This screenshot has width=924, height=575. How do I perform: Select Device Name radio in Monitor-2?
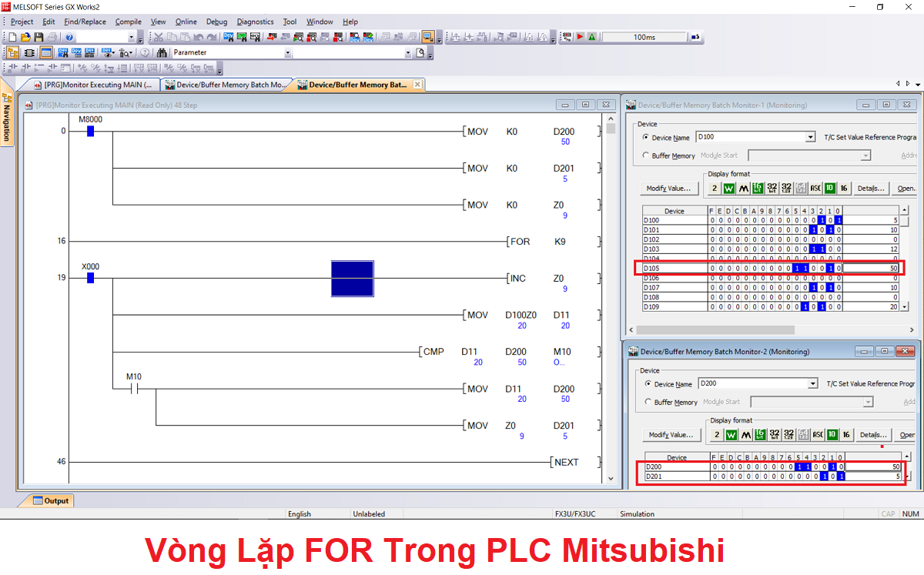[x=648, y=383]
